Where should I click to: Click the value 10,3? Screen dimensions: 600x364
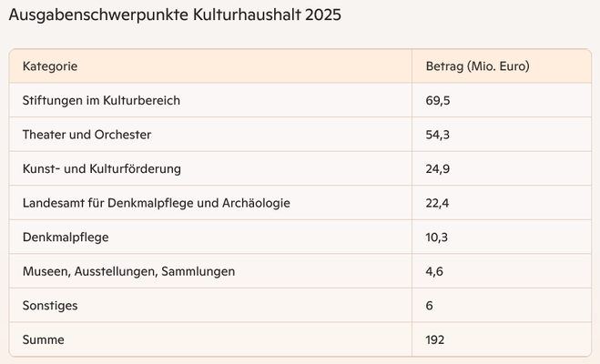[436, 238]
